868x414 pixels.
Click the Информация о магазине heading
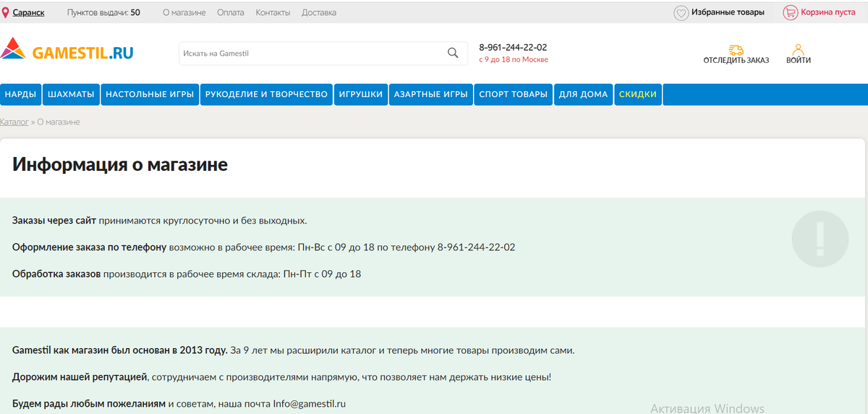(x=120, y=164)
